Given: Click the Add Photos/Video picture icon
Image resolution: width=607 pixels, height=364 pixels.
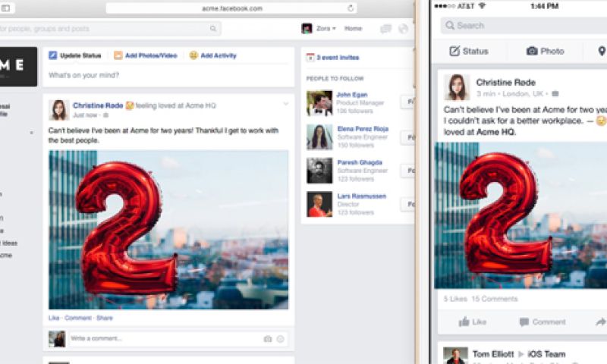Looking at the screenshot, I should tap(118, 55).
